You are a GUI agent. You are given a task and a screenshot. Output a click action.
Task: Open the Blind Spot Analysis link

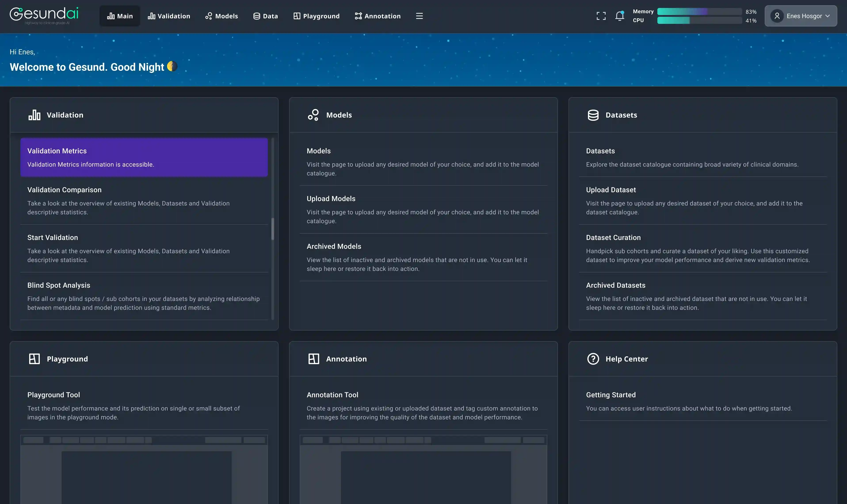point(59,285)
